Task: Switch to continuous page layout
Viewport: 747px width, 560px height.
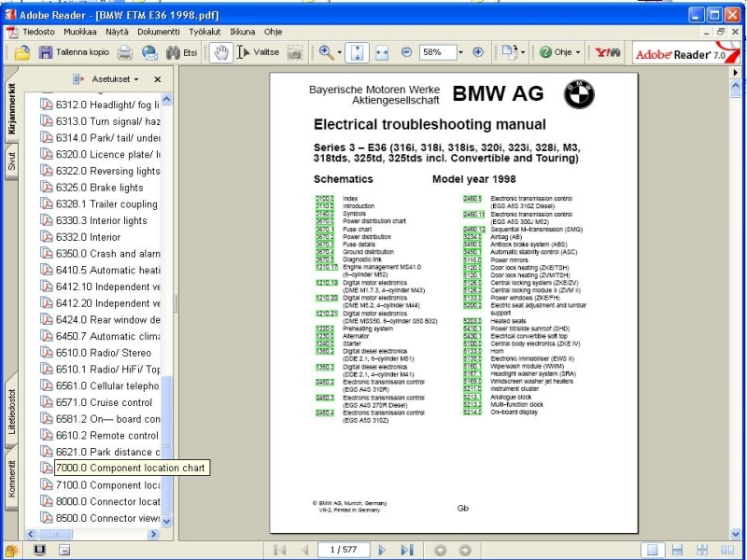Action: click(678, 550)
